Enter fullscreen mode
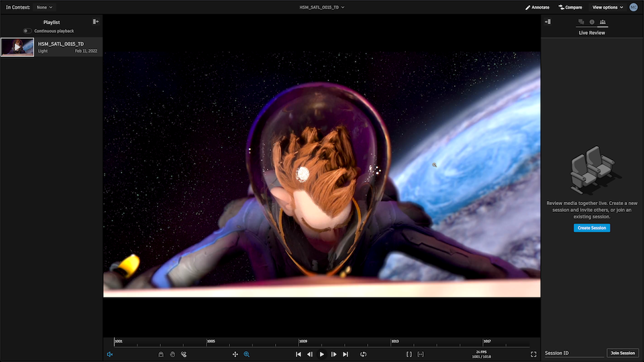Viewport: 644px width, 362px height. (x=533, y=354)
